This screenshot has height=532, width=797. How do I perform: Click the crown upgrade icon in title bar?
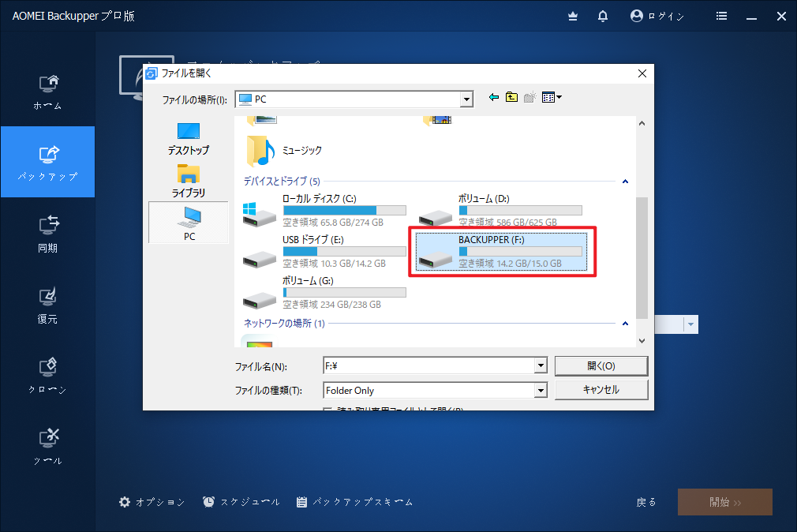pyautogui.click(x=573, y=17)
